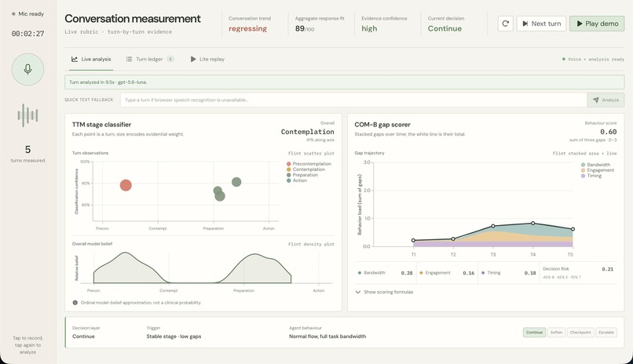Click the Engagement 0.16 metric

[x=447, y=273]
